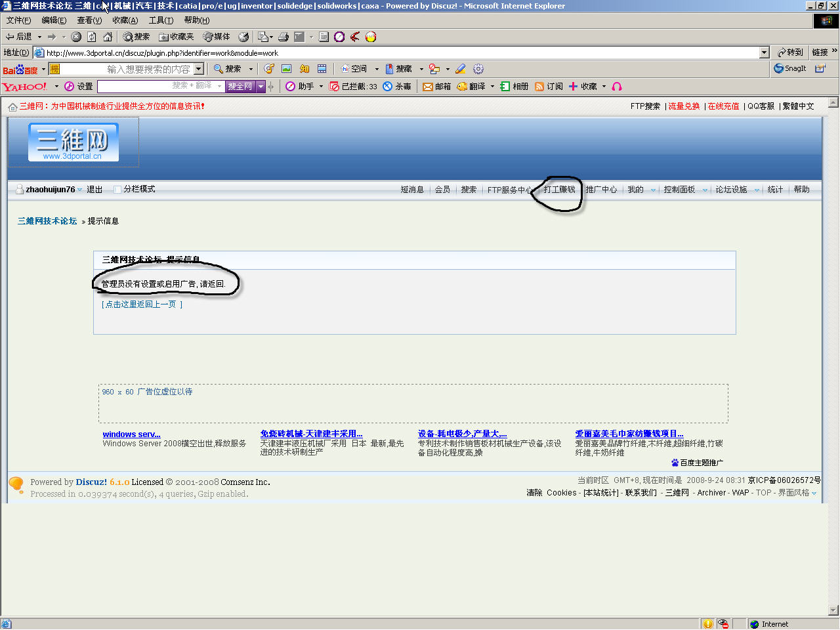
Task: Expand the Yahoo 助手 dropdown arrow
Action: (321, 87)
